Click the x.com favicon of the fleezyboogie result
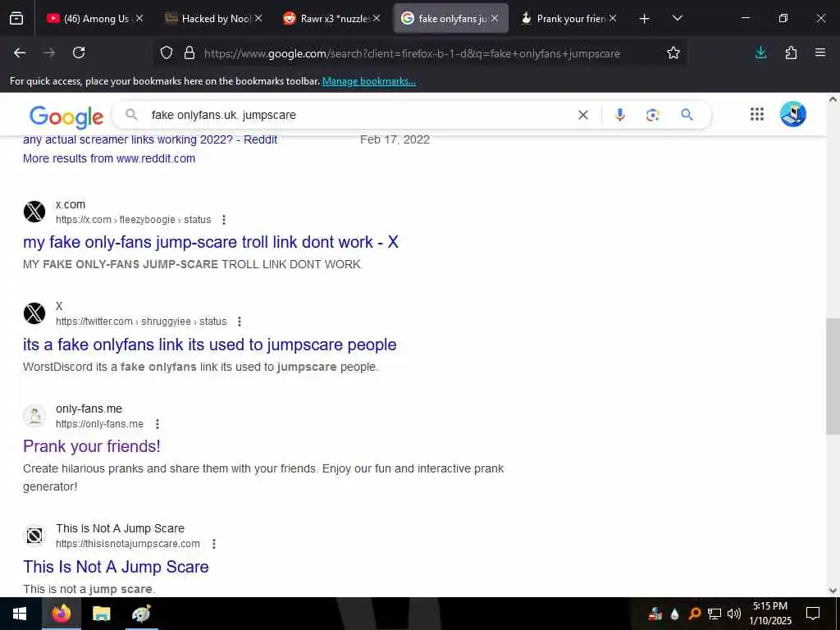 click(34, 212)
